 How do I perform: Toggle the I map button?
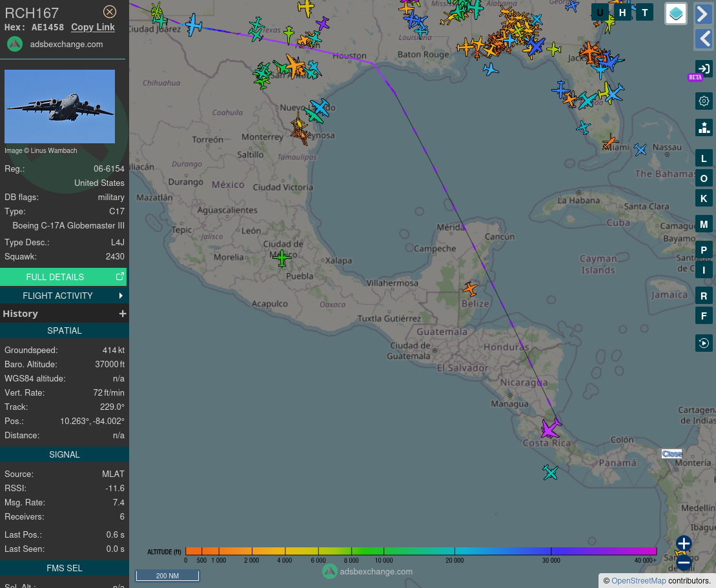point(704,270)
